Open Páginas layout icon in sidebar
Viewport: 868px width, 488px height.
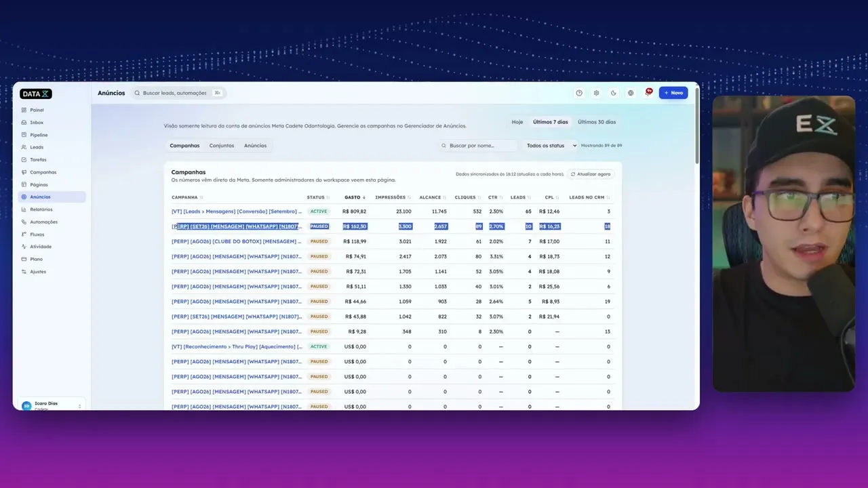coord(24,184)
